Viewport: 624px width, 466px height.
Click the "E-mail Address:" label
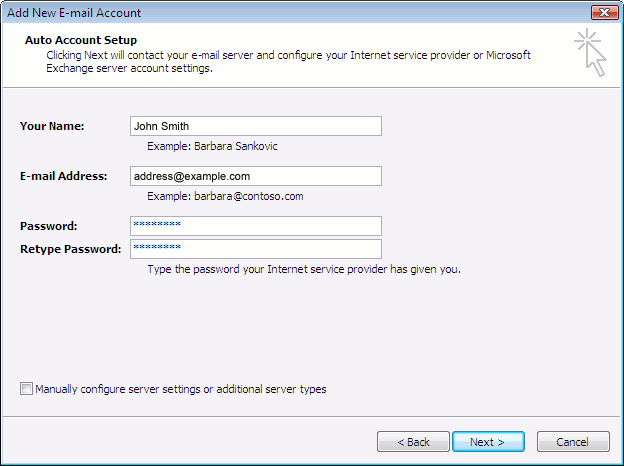tap(63, 176)
